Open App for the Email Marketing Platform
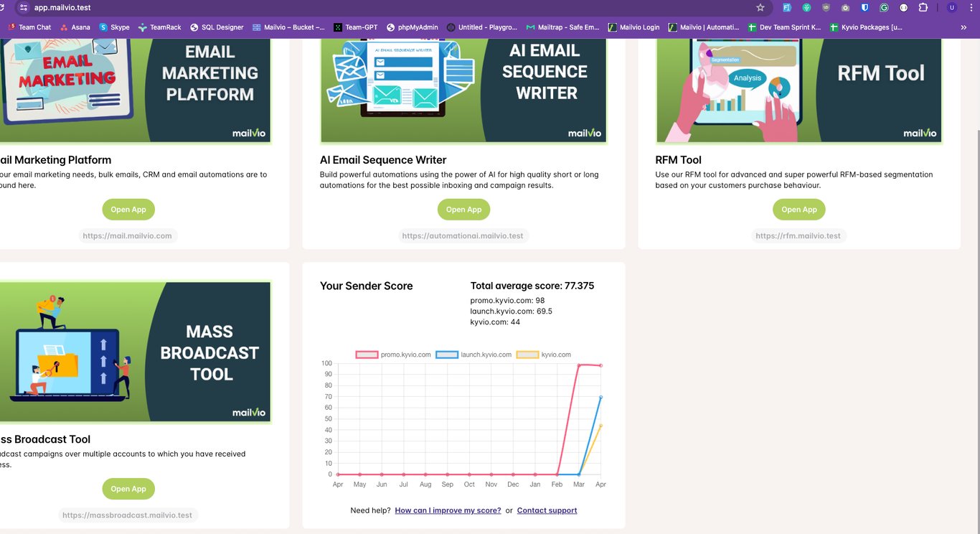The image size is (980, 534). pyautogui.click(x=128, y=210)
